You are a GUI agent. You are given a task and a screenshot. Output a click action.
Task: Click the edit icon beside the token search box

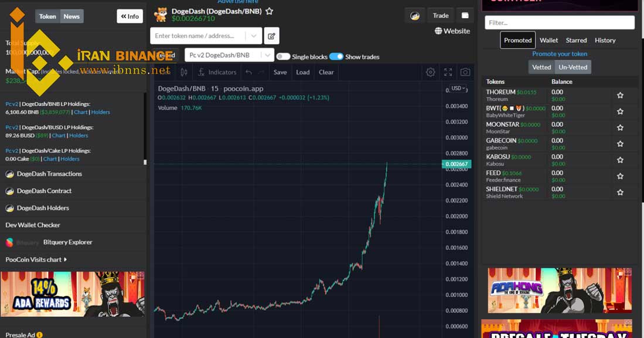coord(271,36)
